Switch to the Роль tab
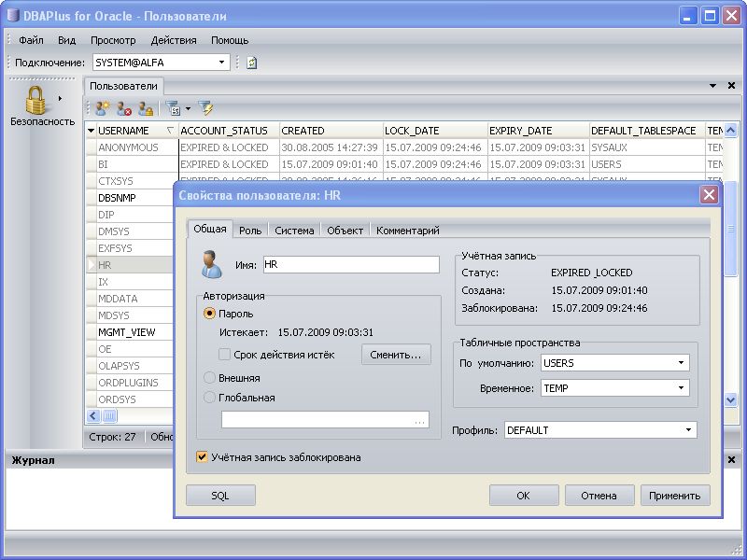Viewport: 747px width, 560px height. 250,231
